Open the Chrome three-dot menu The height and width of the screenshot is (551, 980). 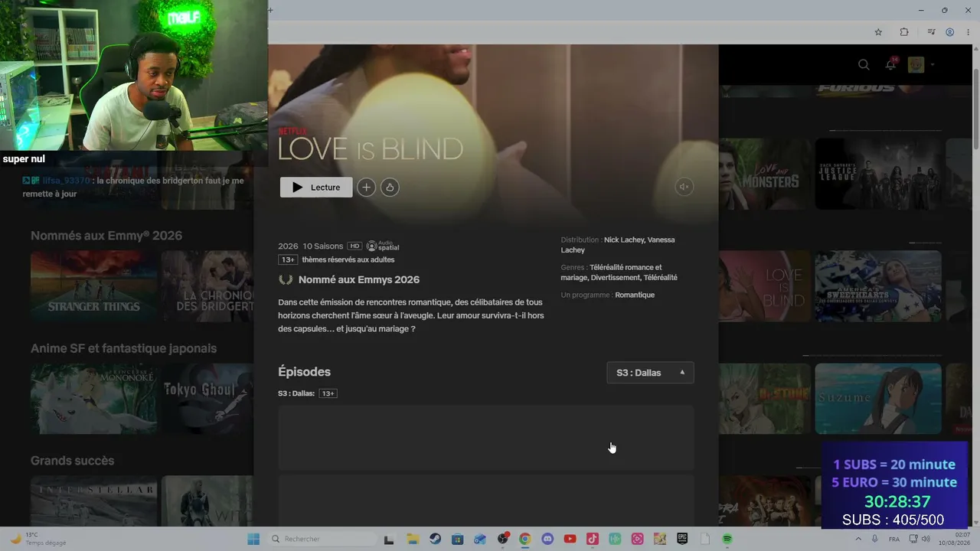967,32
